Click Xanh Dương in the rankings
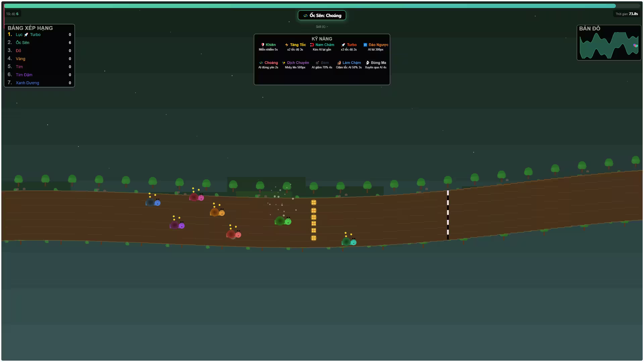Viewport: 644px width, 362px height. click(27, 83)
